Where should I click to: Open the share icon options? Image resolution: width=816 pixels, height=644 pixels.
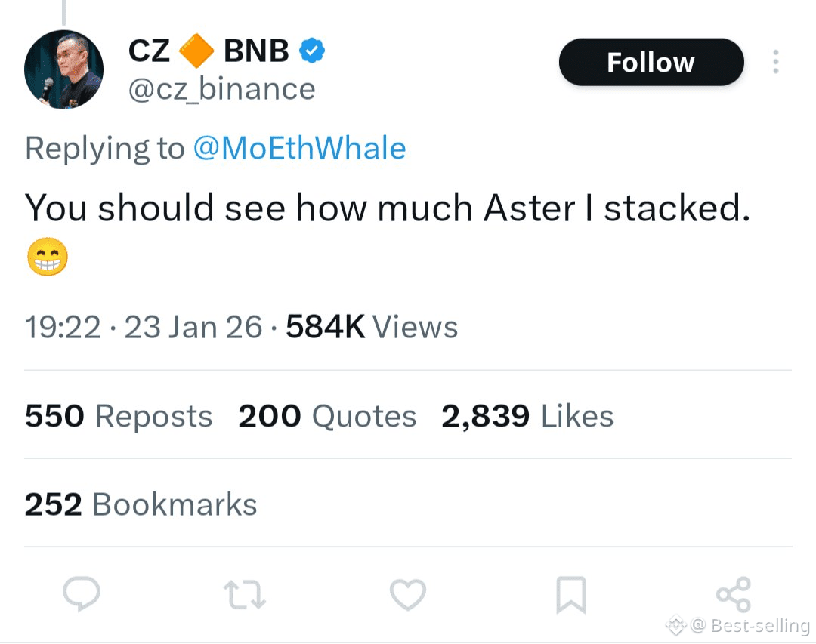pyautogui.click(x=734, y=594)
